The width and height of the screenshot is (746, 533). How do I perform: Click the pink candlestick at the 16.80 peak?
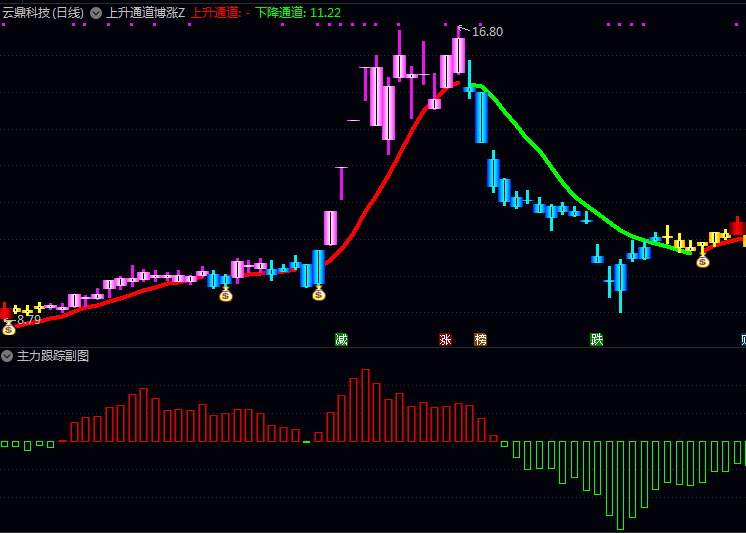(458, 55)
